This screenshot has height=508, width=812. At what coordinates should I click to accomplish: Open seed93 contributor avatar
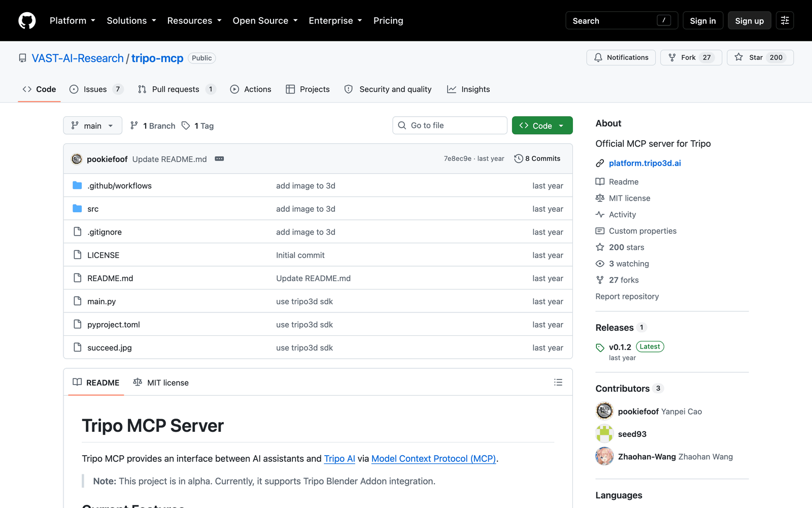click(x=604, y=434)
